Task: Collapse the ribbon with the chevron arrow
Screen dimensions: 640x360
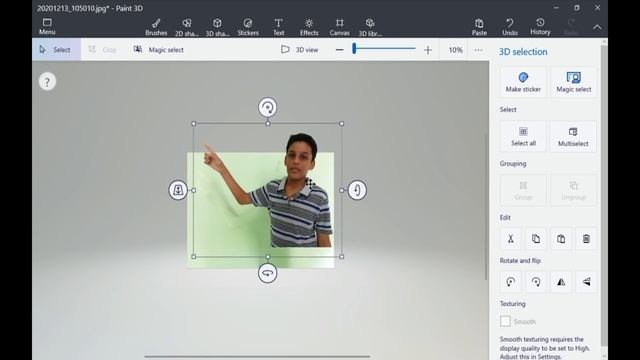Action: 597,27
